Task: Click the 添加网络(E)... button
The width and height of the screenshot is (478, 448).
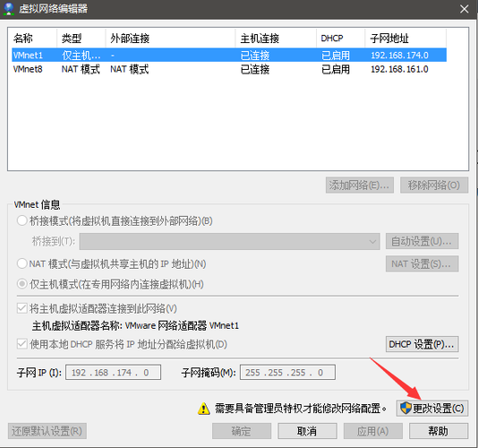Action: pyautogui.click(x=360, y=185)
